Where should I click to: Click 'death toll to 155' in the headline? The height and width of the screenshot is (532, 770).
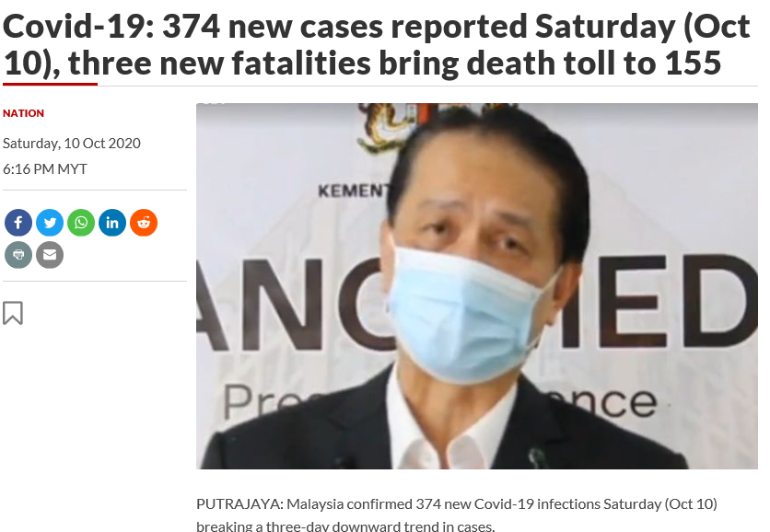pyautogui.click(x=594, y=64)
